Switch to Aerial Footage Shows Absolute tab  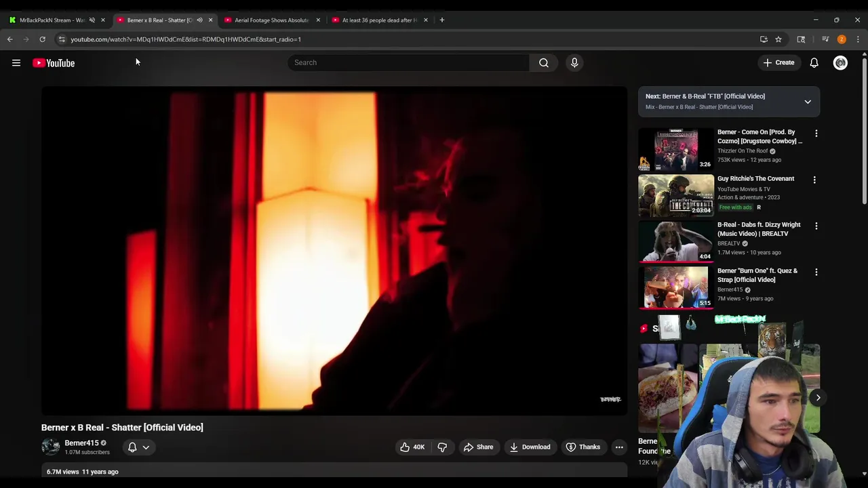coord(271,20)
